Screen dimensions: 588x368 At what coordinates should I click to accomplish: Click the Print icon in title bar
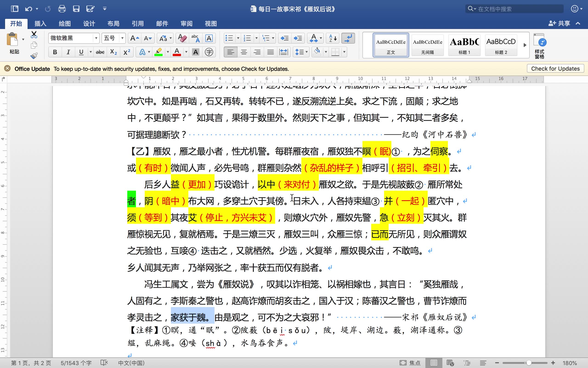click(62, 9)
